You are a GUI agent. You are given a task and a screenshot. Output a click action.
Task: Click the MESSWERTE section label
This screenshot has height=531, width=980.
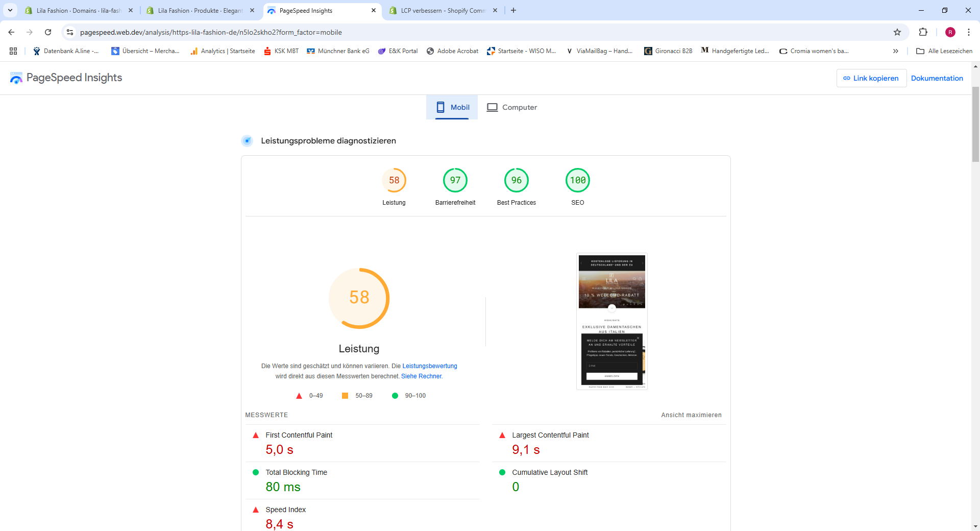click(266, 415)
